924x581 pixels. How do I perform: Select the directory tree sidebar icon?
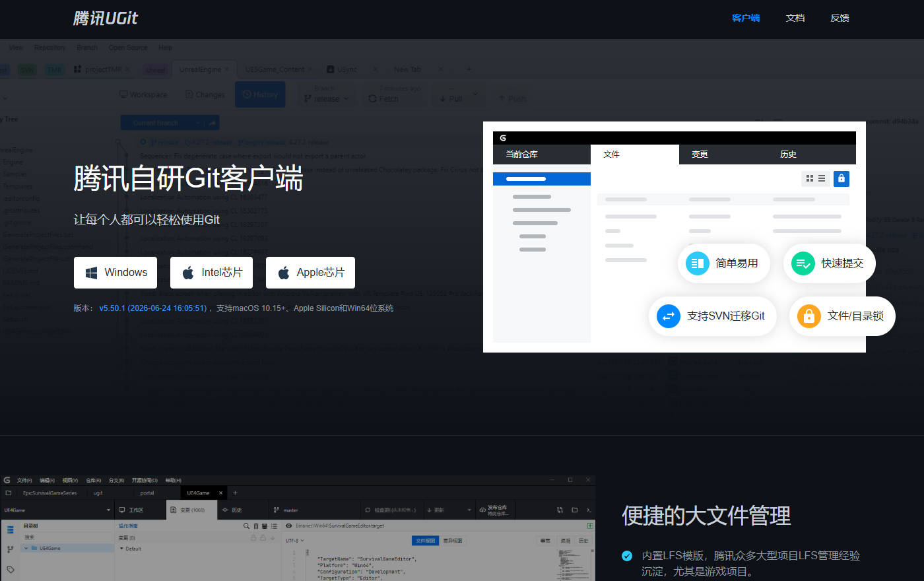[x=10, y=530]
